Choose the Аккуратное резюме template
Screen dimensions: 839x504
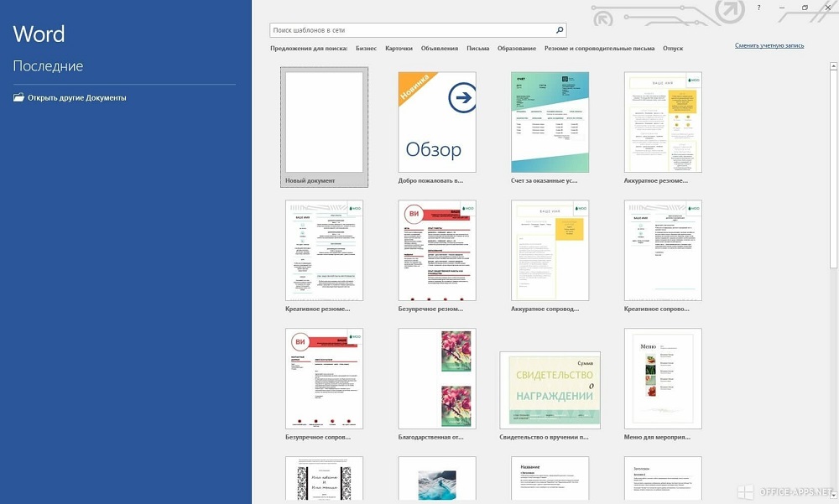click(x=663, y=122)
